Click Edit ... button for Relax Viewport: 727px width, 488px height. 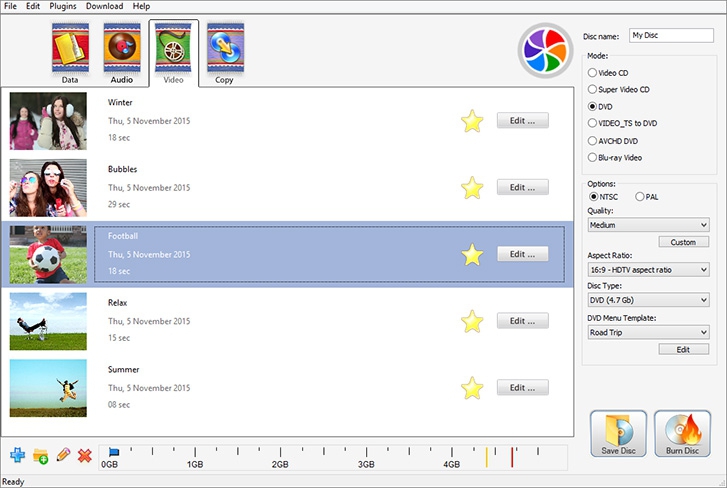coord(523,321)
